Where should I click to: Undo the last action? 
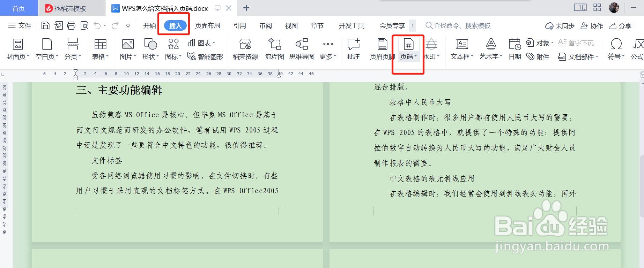pyautogui.click(x=97, y=25)
